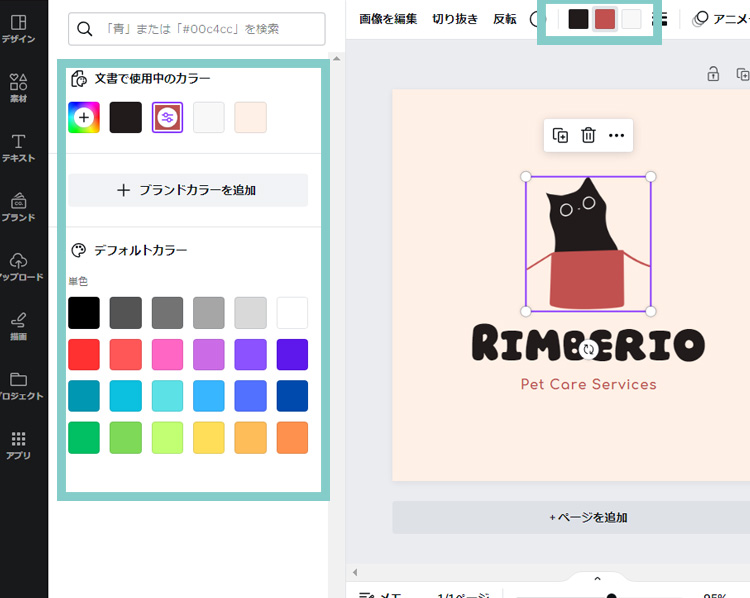Choose pure black default color
Viewport: 750px width, 598px height.
pyautogui.click(x=84, y=313)
